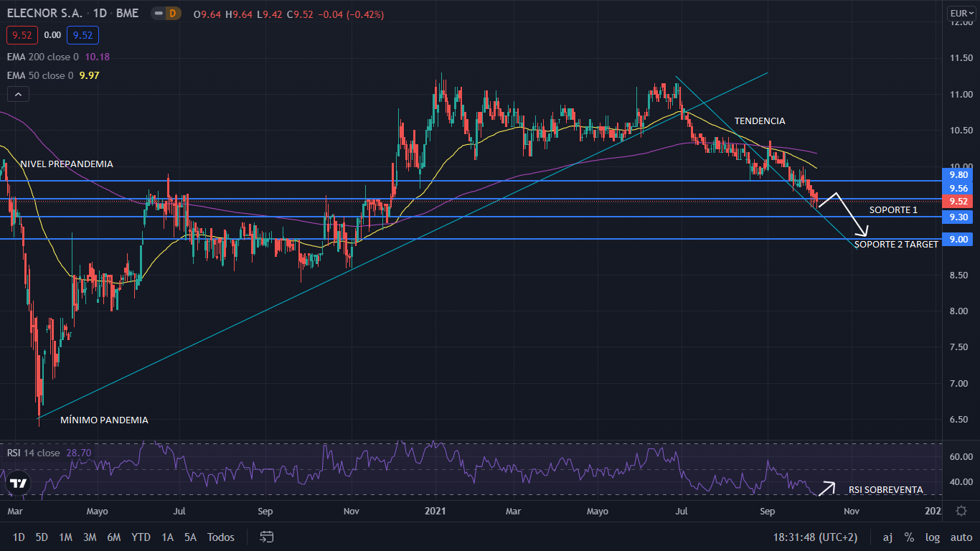This screenshot has width=980, height=551.
Task: Open the EUR currency dropdown
Action: point(958,13)
